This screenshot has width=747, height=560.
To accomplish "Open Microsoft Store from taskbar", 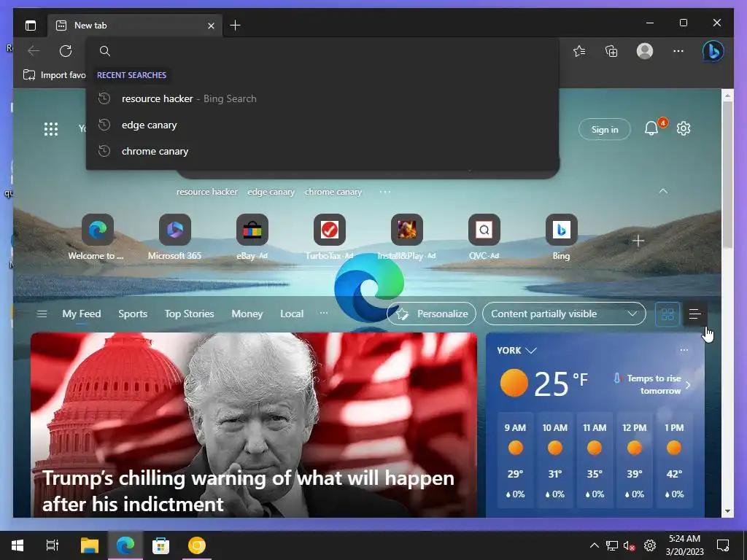I will pyautogui.click(x=160, y=545).
